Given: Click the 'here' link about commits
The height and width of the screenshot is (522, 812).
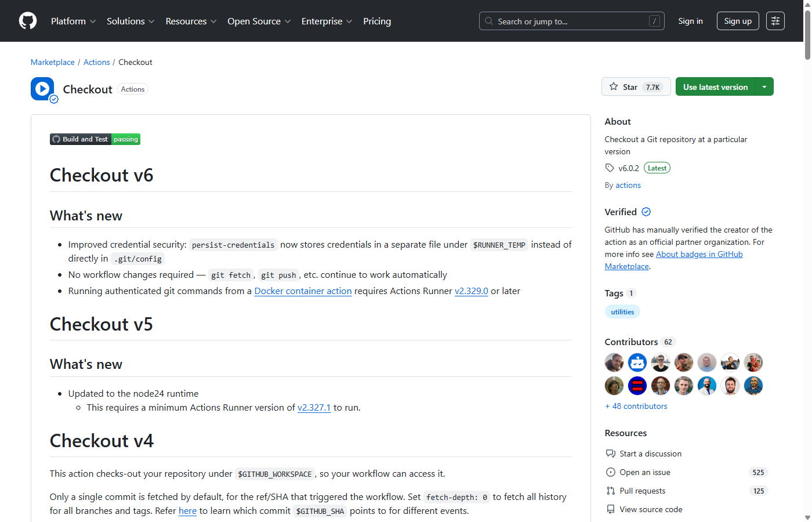Looking at the screenshot, I should pyautogui.click(x=187, y=510).
